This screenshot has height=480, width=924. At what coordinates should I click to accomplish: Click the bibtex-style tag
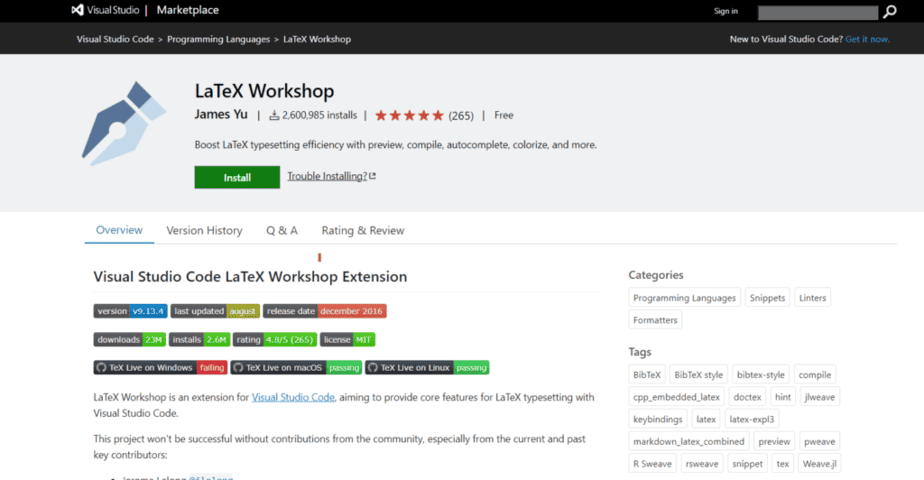(x=761, y=375)
